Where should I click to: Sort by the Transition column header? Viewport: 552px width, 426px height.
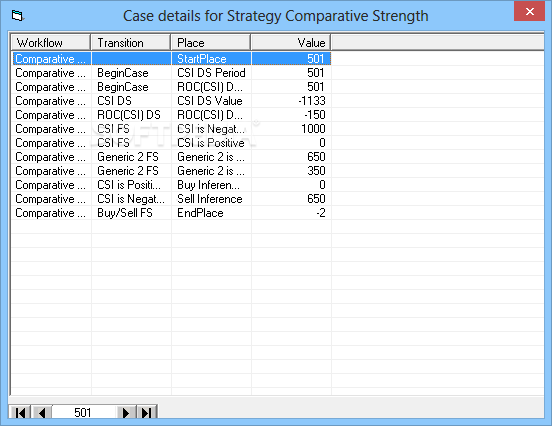[131, 43]
